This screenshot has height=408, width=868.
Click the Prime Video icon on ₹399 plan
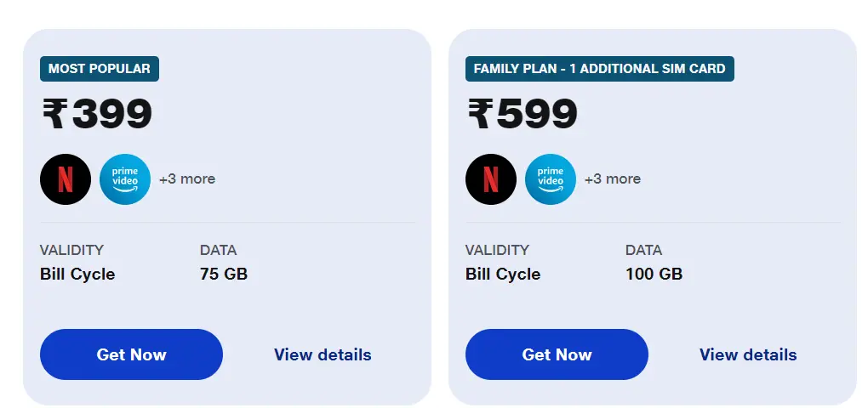125,179
